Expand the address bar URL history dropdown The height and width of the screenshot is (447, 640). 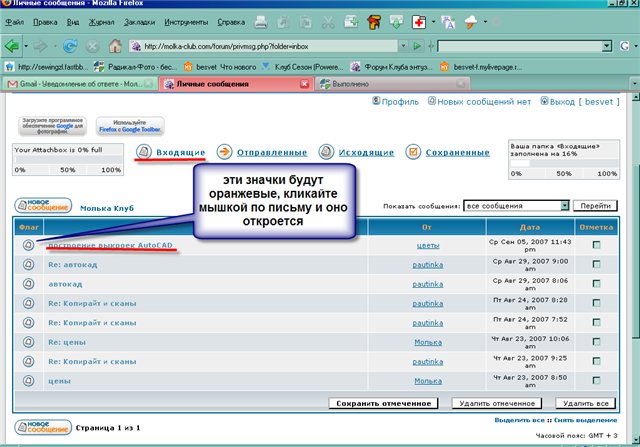[x=405, y=45]
